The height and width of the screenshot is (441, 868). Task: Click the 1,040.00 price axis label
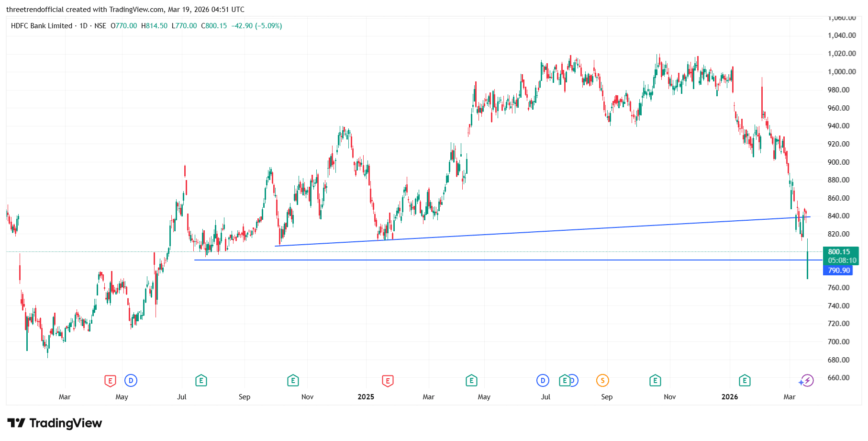tap(842, 35)
